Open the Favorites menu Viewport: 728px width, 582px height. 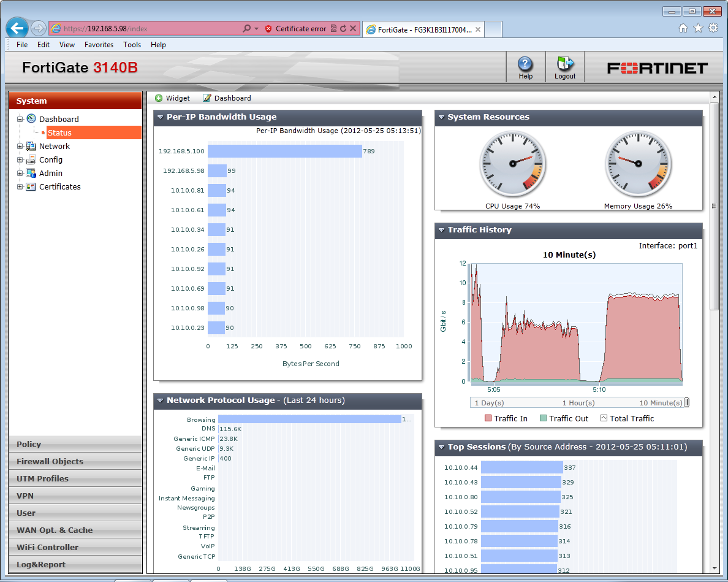tap(99, 45)
